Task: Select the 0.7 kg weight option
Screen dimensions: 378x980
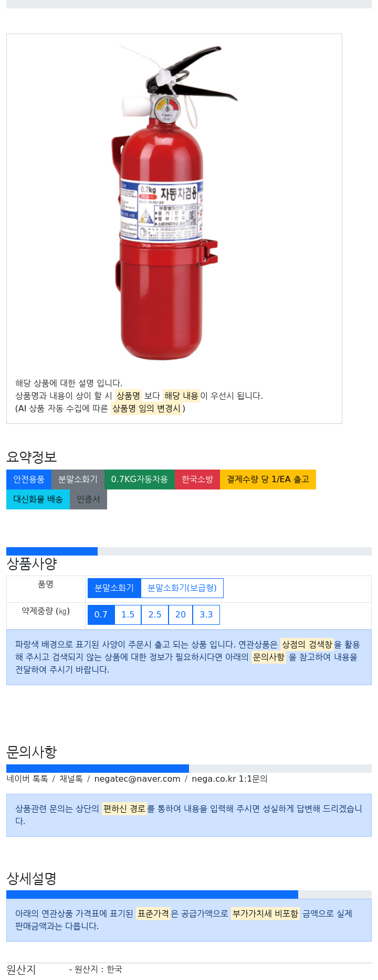Action: (x=101, y=615)
